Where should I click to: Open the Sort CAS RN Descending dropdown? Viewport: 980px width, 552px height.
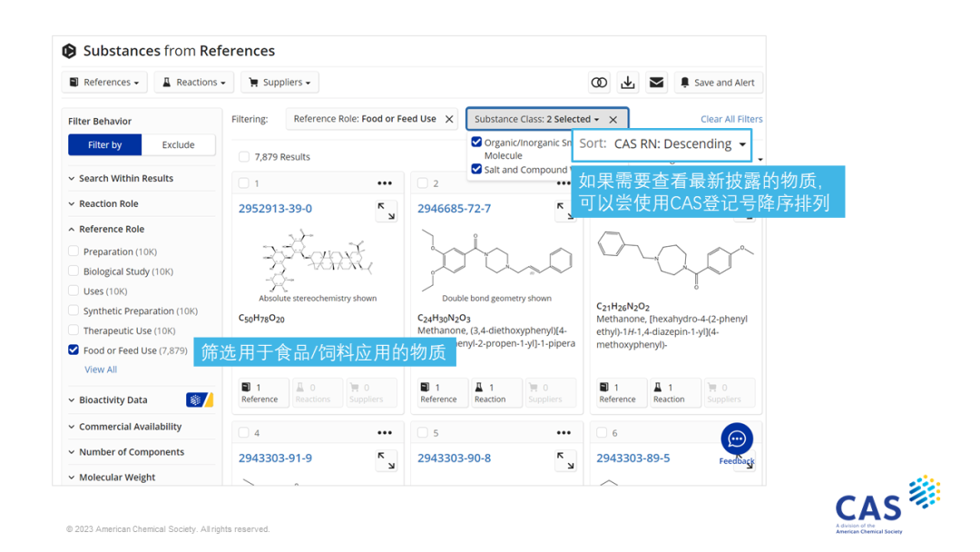(661, 144)
